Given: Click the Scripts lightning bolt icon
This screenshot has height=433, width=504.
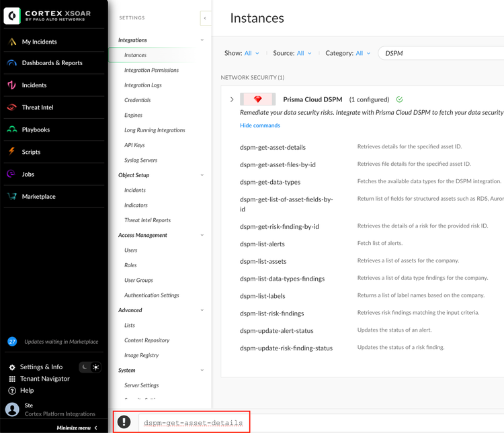Looking at the screenshot, I should (x=12, y=152).
